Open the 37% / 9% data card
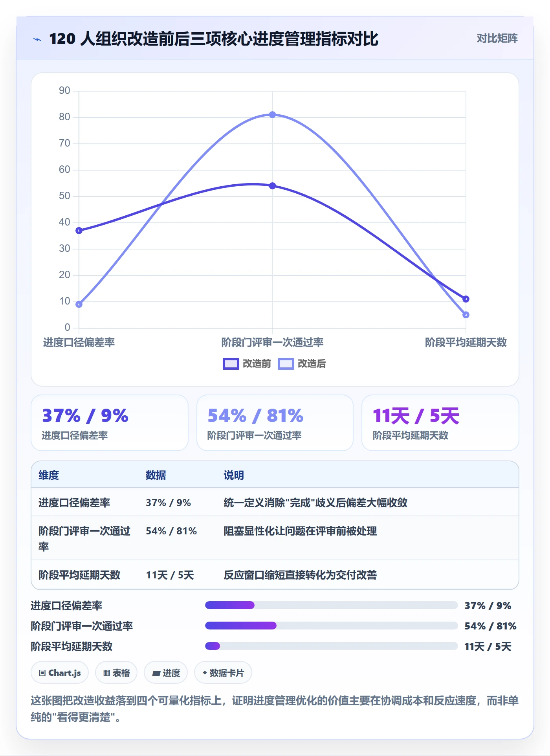 point(110,423)
